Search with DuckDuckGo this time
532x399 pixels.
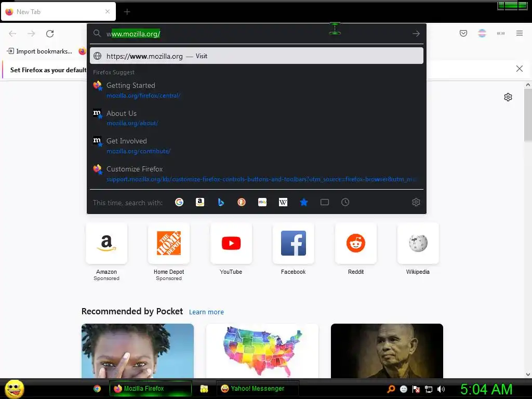[242, 202]
